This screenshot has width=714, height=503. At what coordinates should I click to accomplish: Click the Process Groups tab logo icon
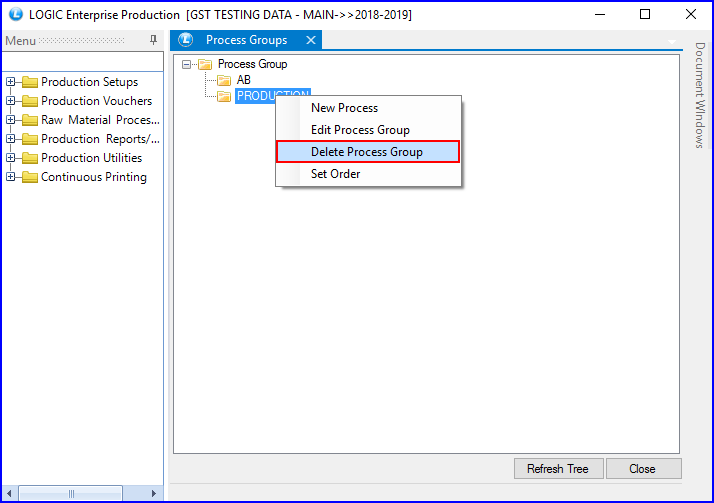click(186, 40)
